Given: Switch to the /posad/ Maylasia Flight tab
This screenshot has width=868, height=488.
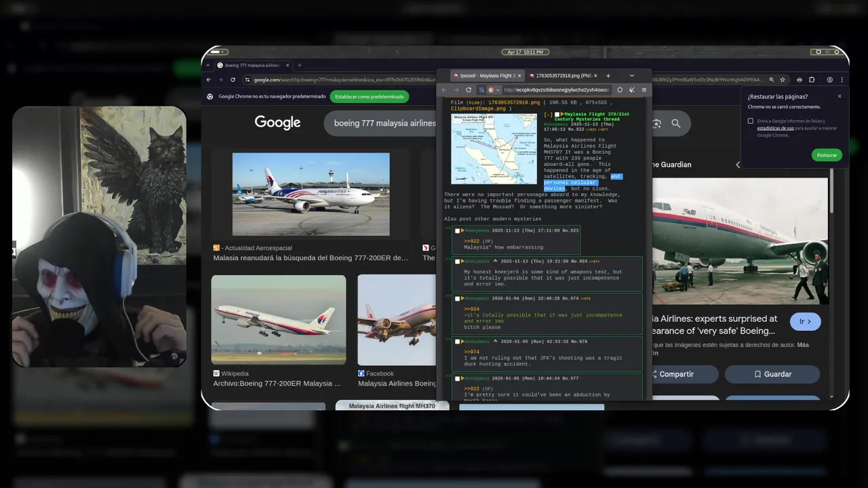Looking at the screenshot, I should 487,76.
